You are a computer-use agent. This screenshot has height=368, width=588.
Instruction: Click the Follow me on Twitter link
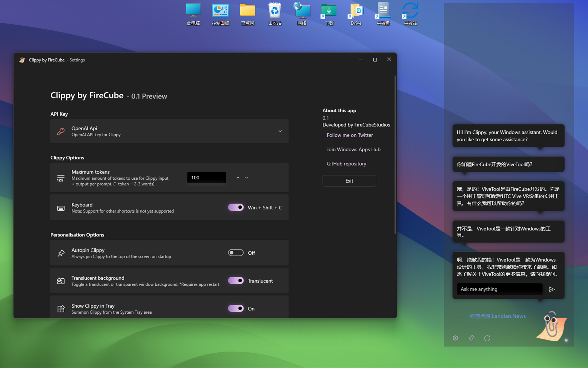(350, 135)
